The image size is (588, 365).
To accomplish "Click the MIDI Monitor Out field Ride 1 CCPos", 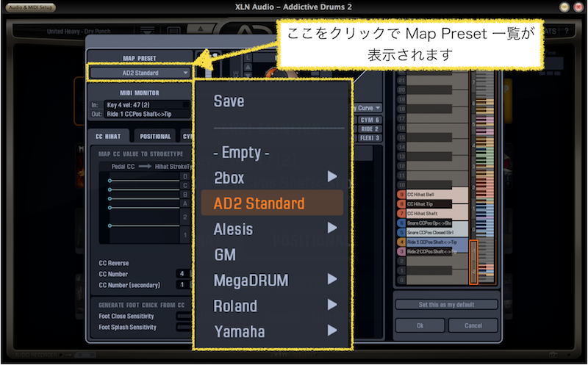I will (147, 114).
